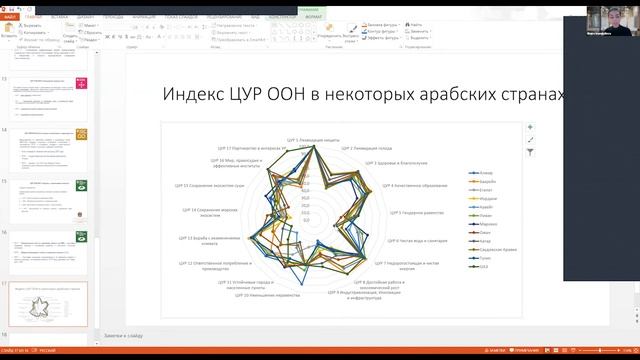Click the Format Painter (Формат по образцу)

[39, 40]
